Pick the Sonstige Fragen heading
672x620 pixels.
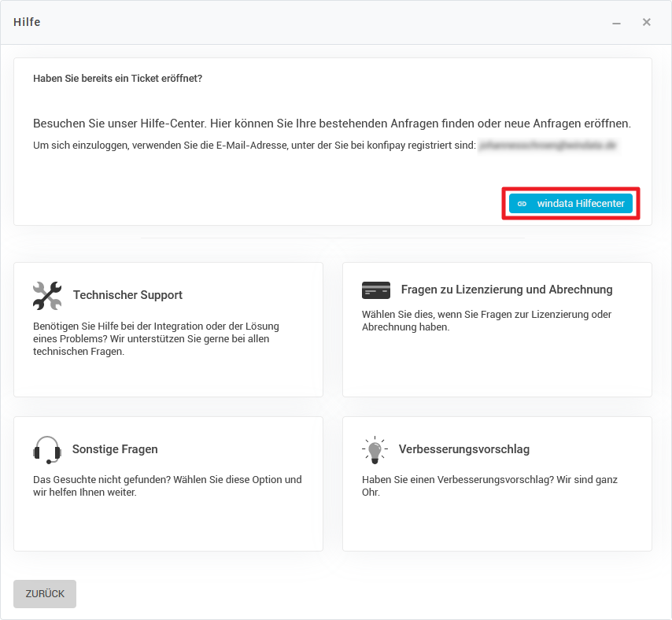click(115, 449)
